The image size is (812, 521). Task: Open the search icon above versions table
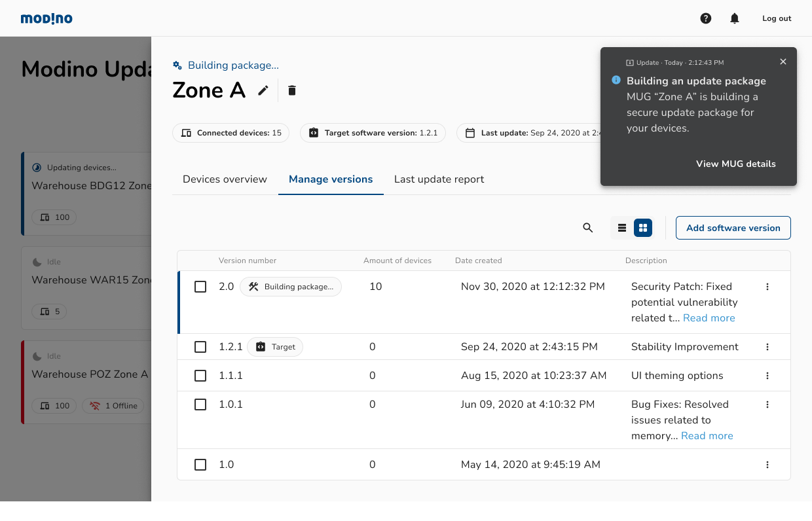click(587, 228)
